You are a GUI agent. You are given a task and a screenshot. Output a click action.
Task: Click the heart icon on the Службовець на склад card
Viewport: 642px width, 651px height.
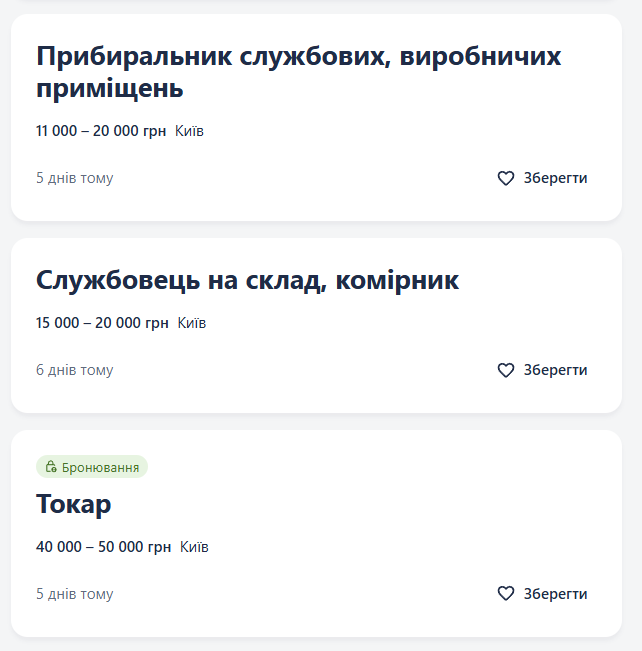pyautogui.click(x=506, y=370)
